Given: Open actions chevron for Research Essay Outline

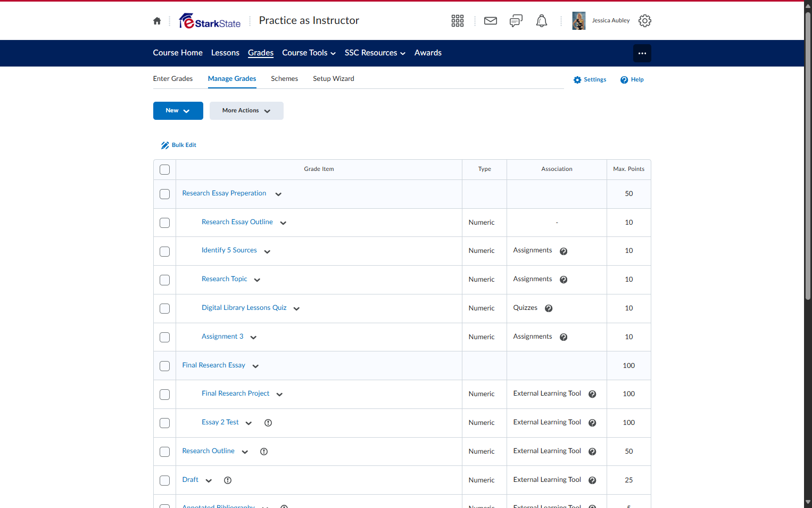Looking at the screenshot, I should click(283, 223).
